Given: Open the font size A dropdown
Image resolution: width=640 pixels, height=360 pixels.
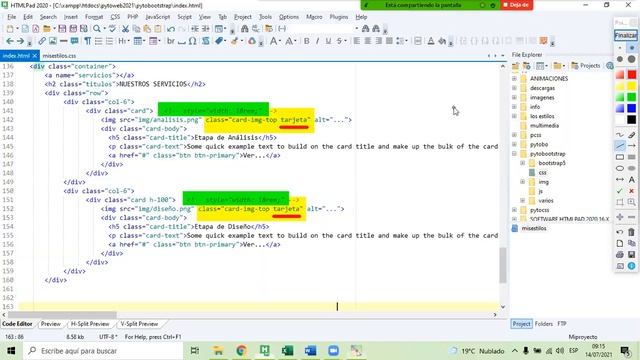Looking at the screenshot, I should pyautogui.click(x=281, y=41).
